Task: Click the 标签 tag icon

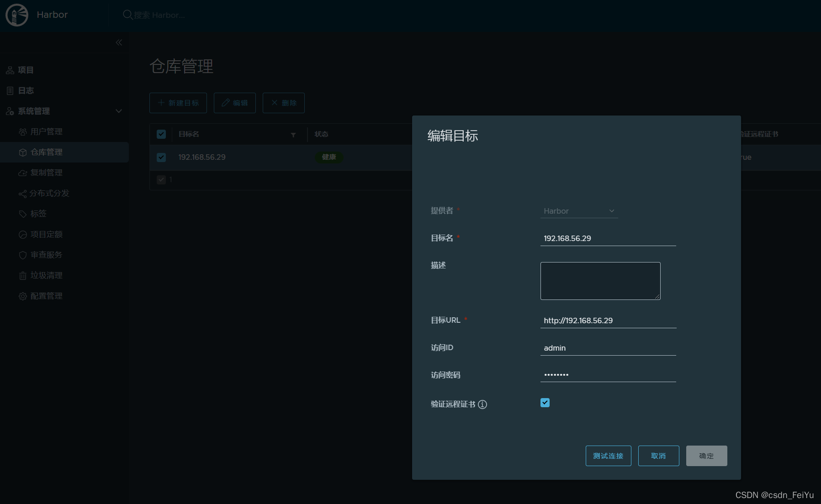Action: tap(23, 214)
